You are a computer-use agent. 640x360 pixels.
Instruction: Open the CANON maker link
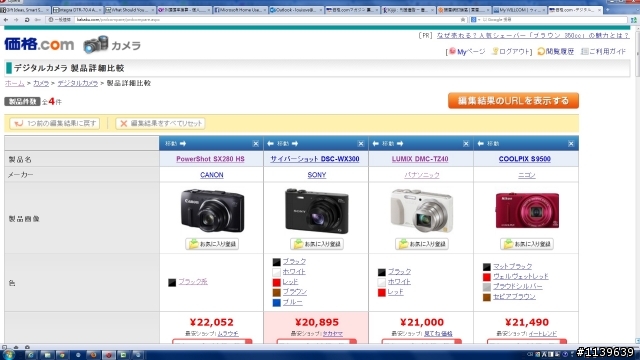point(211,175)
